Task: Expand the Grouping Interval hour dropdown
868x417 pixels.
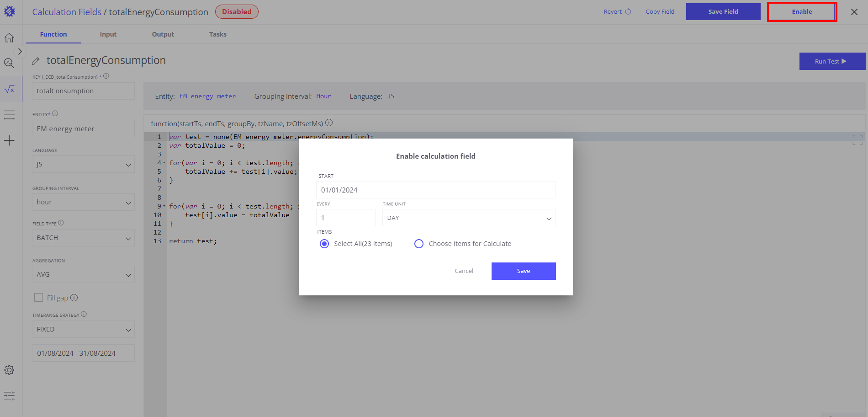Action: (x=83, y=202)
